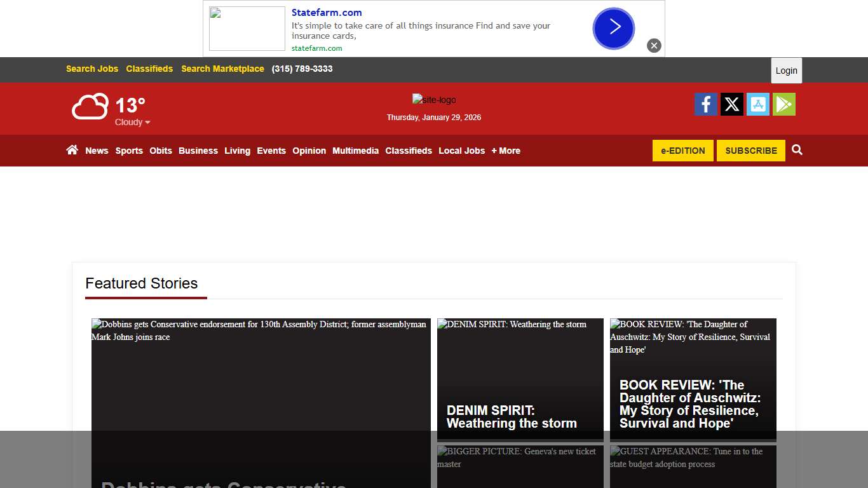Open search with the magnifying glass icon
This screenshot has height=488, width=868.
click(797, 150)
